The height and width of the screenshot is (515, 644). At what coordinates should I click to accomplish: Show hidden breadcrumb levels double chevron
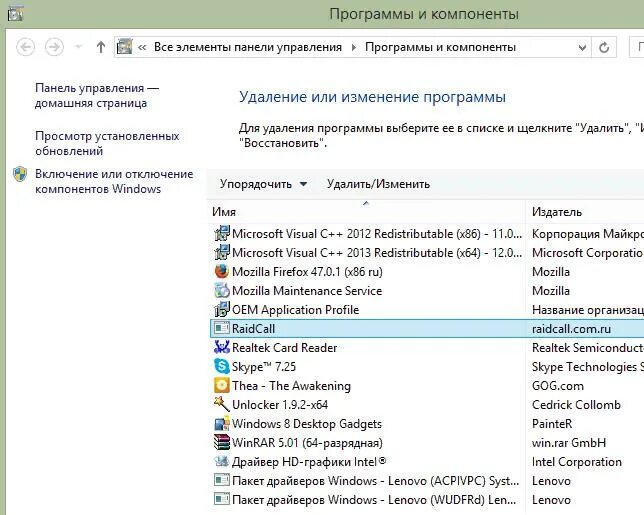(x=142, y=48)
